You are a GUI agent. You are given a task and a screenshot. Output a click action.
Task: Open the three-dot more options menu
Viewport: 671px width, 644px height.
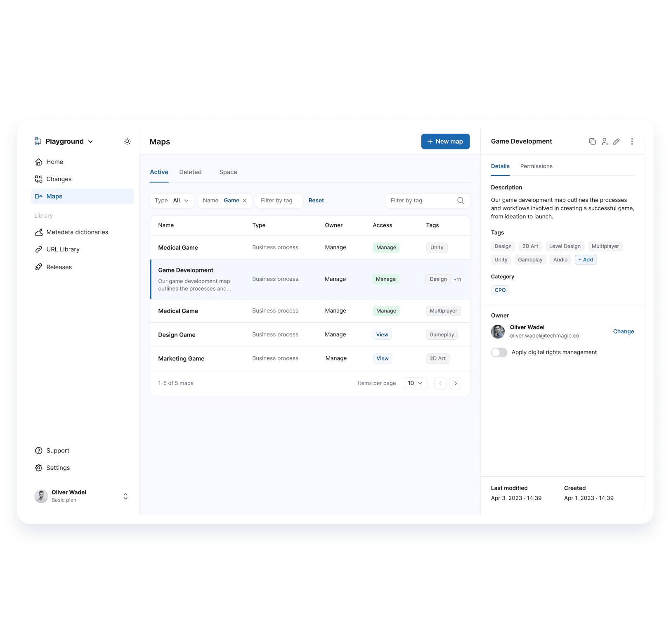point(632,141)
